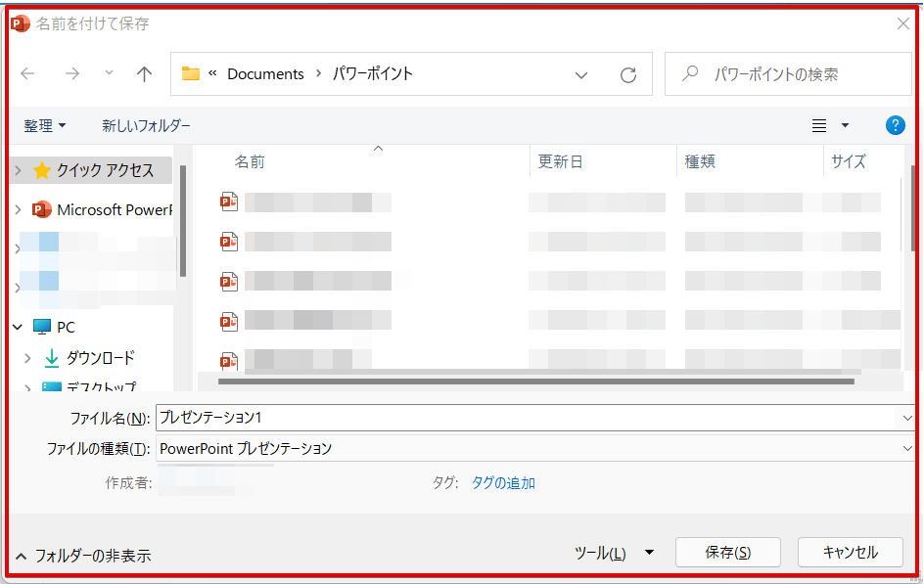Click the キャンセル button
Screen dimensions: 924x584
851,553
